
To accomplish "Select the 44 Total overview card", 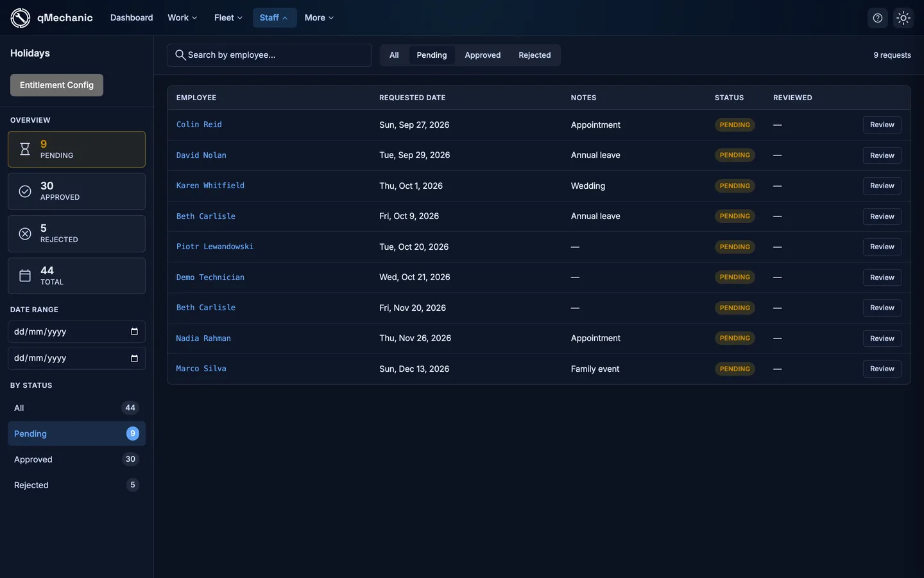I will pyautogui.click(x=76, y=276).
